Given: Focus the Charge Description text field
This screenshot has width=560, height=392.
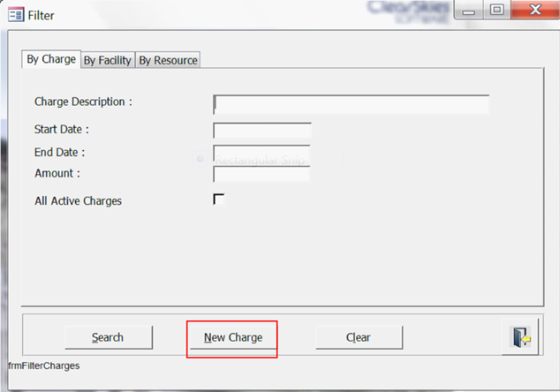Looking at the screenshot, I should (x=351, y=104).
